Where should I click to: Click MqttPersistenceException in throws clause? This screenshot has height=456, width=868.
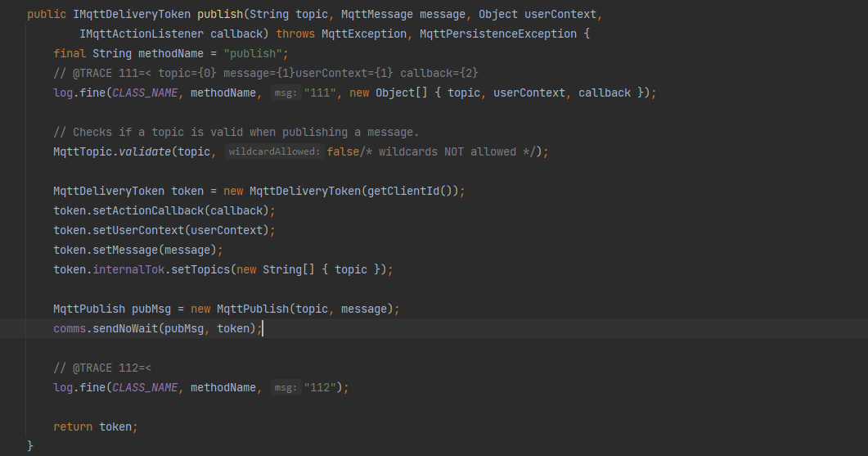pos(498,34)
